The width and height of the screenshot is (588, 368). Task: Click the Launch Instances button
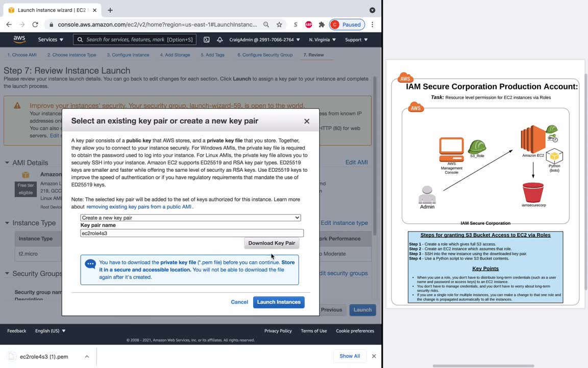pos(279,302)
